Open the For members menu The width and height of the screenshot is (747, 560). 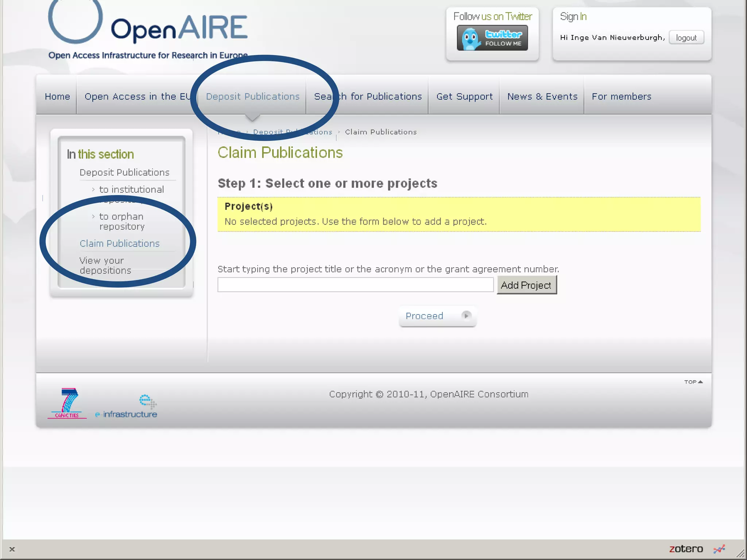click(x=622, y=96)
